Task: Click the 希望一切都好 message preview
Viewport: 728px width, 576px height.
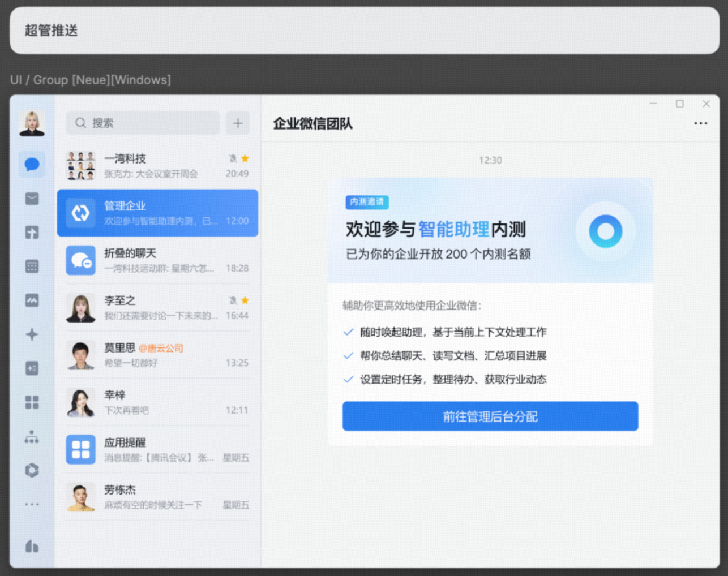Action: (131, 363)
